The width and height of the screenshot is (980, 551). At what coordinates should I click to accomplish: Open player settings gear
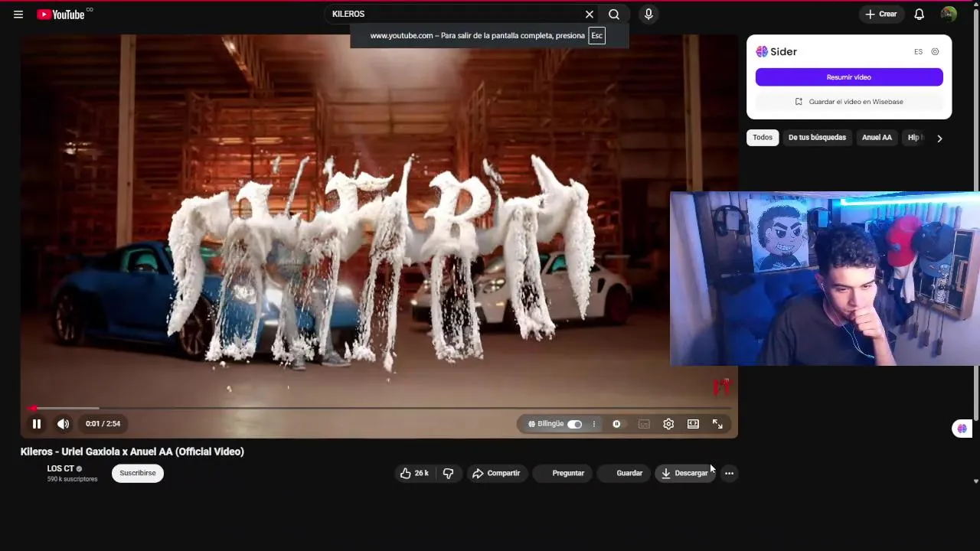(x=668, y=424)
